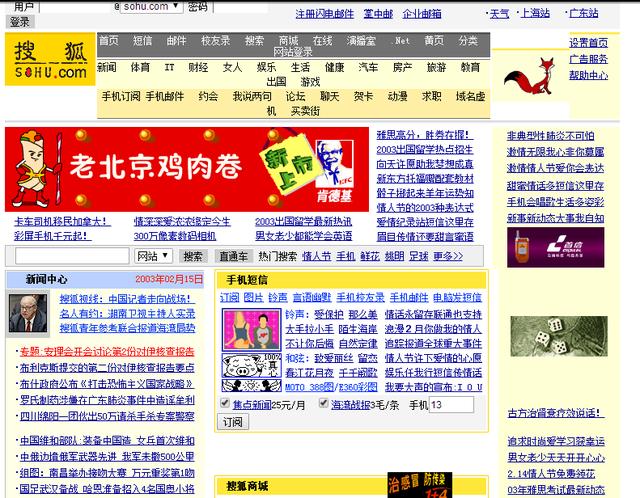Click the news photo of the elderly man
640x498 pixels.
click(30, 314)
